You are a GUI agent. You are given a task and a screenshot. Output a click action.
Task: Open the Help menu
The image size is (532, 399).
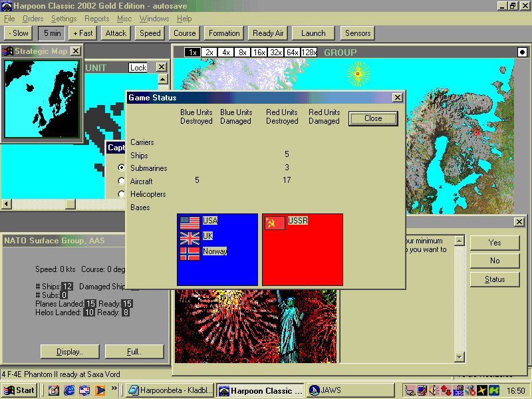click(x=184, y=19)
